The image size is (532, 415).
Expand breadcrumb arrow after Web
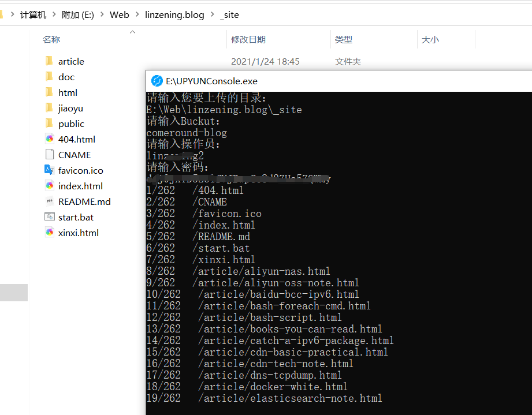pyautogui.click(x=137, y=15)
